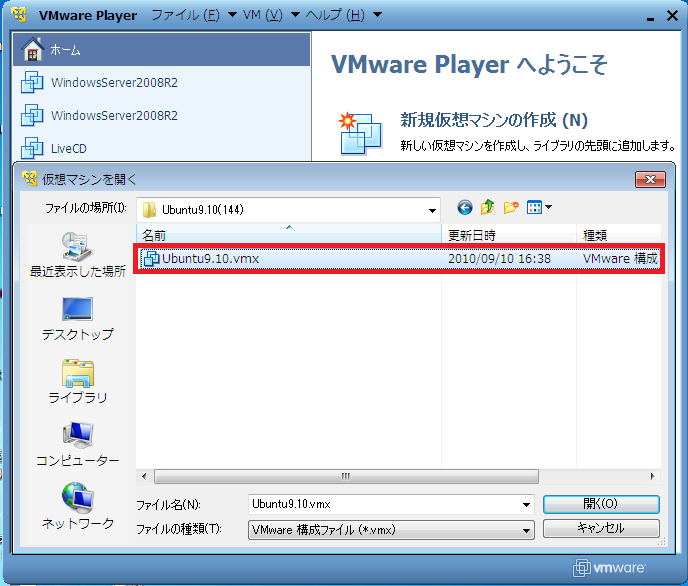
Task: Select ホーム in the VM library
Action: [x=161, y=50]
